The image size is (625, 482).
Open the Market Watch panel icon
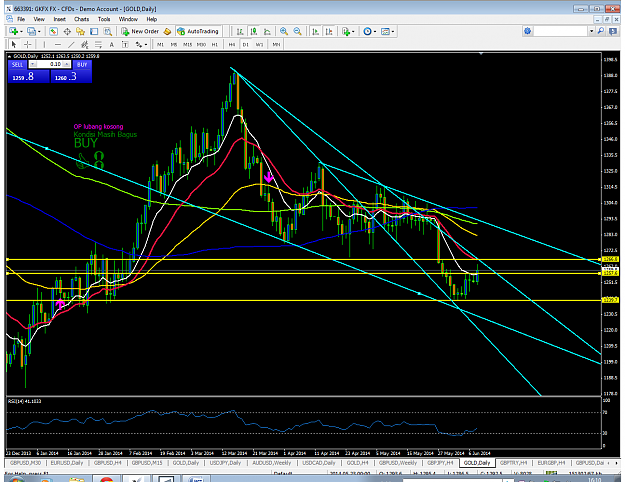click(53, 31)
